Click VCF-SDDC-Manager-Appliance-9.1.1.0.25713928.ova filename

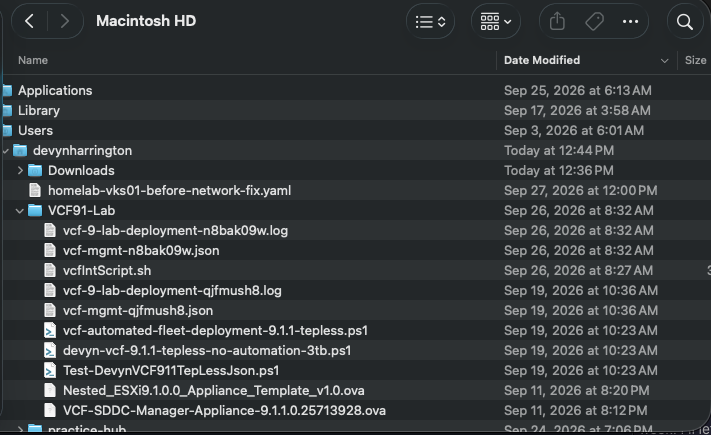(224, 411)
